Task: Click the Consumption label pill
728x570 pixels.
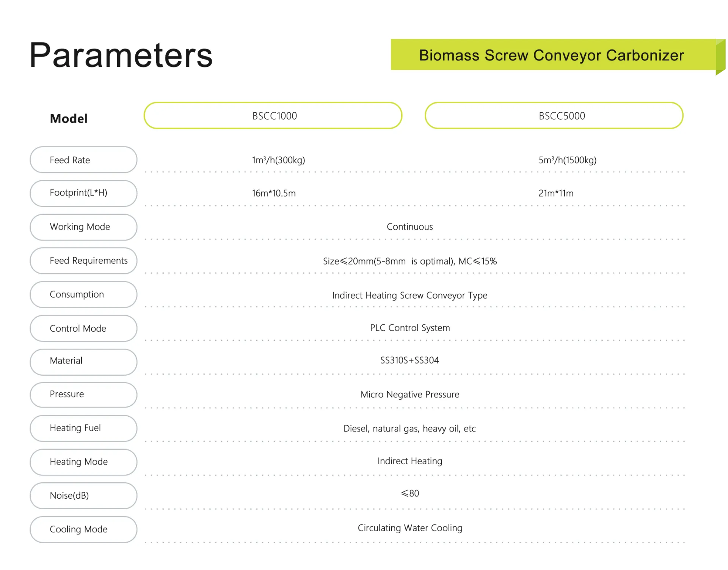Action: pyautogui.click(x=83, y=294)
